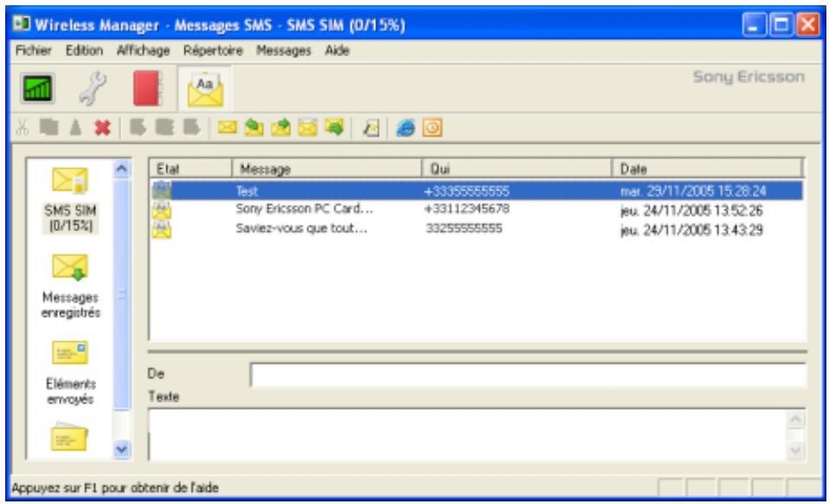829x504 pixels.
Task: Select the Test message text
Action: (247, 191)
